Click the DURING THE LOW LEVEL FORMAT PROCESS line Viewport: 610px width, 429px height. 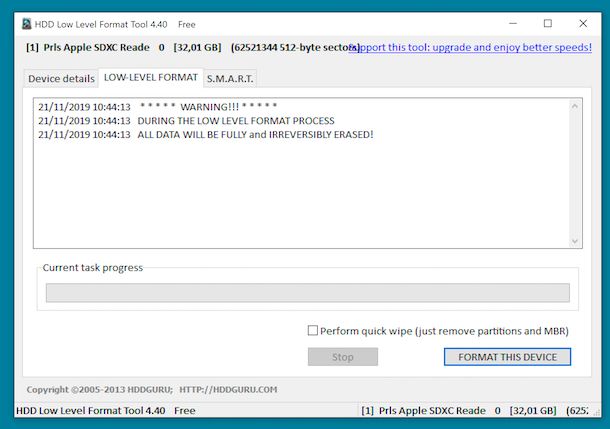click(186, 121)
